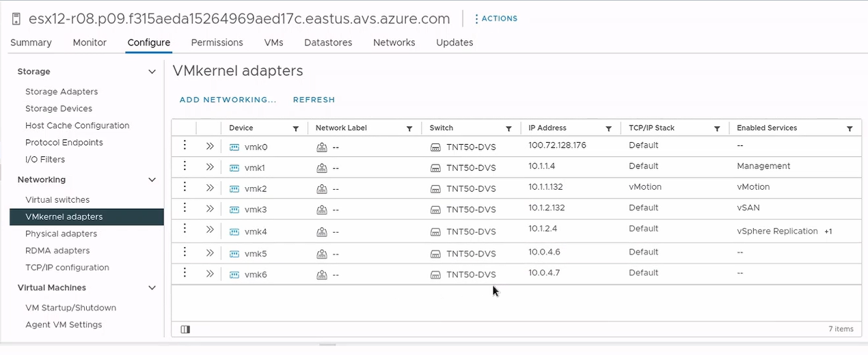The width and height of the screenshot is (868, 355).
Task: Filter the TCP/IP Stack column
Action: tap(717, 128)
